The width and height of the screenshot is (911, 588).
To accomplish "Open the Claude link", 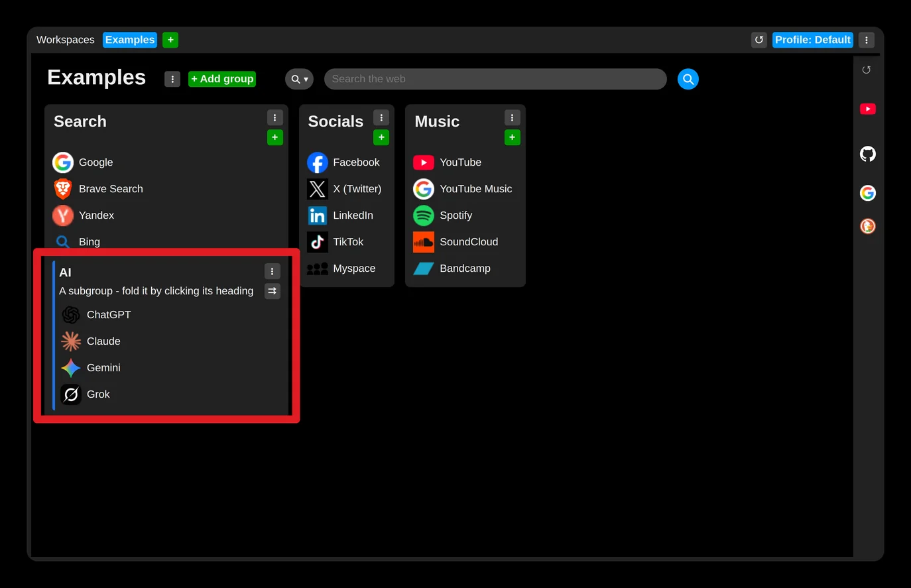I will coord(103,341).
